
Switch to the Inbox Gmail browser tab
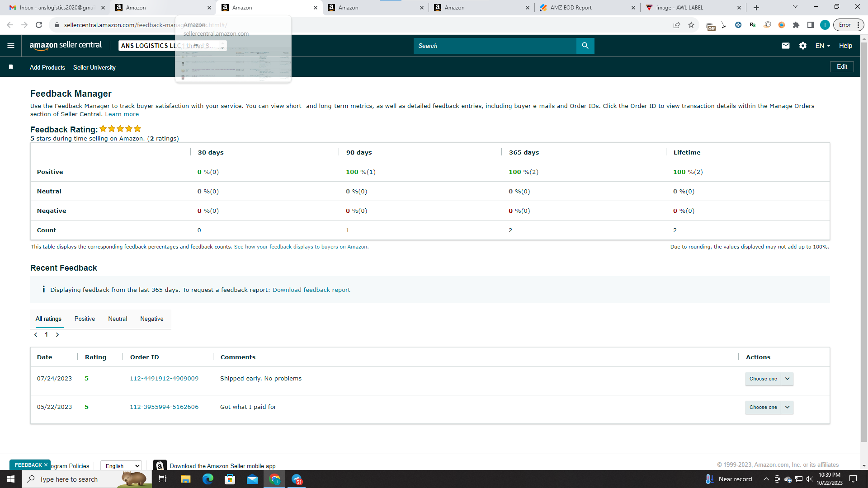(57, 8)
